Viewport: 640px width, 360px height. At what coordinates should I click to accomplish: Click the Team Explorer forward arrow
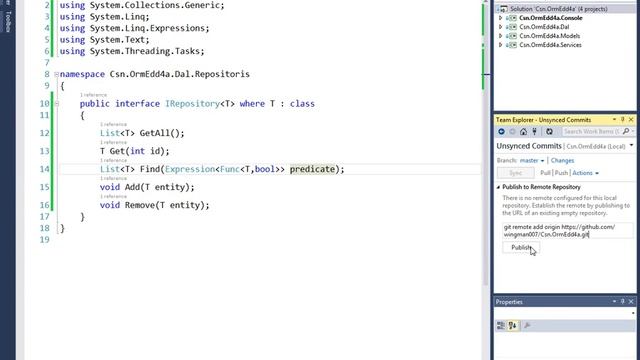tap(512, 131)
